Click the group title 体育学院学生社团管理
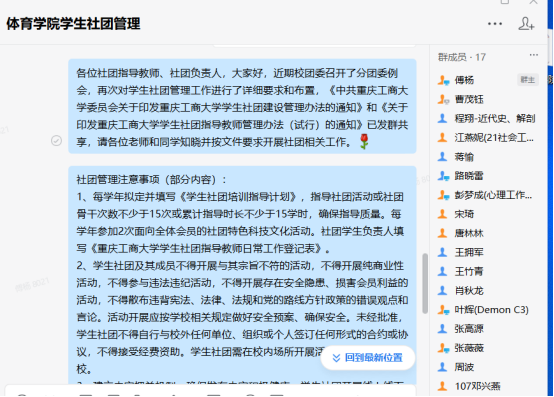554x397 pixels. (73, 24)
